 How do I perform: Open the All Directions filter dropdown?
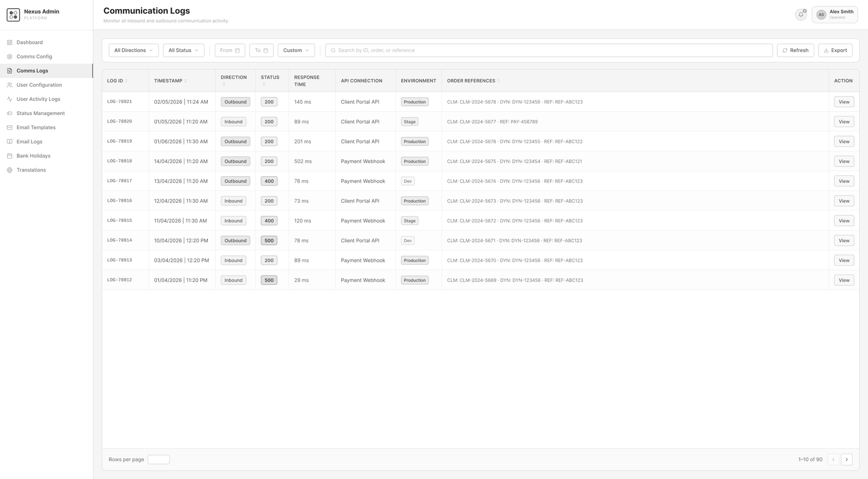133,50
